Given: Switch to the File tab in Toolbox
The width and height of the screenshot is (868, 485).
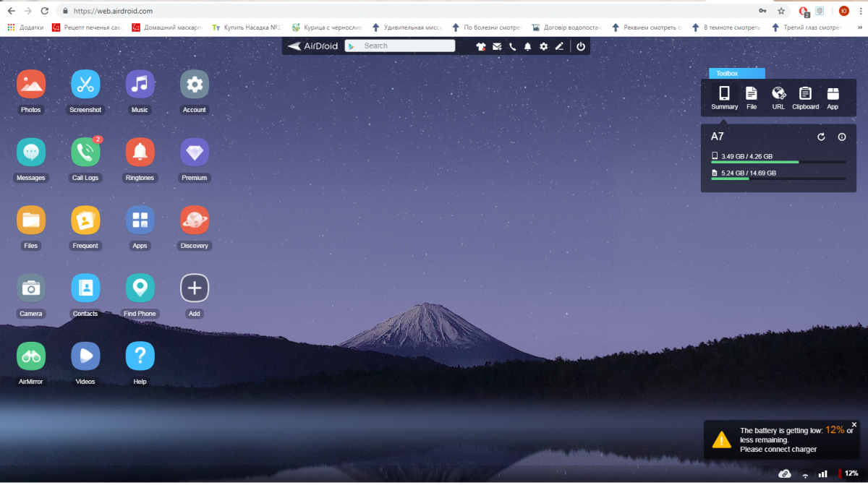Looking at the screenshot, I should point(752,97).
